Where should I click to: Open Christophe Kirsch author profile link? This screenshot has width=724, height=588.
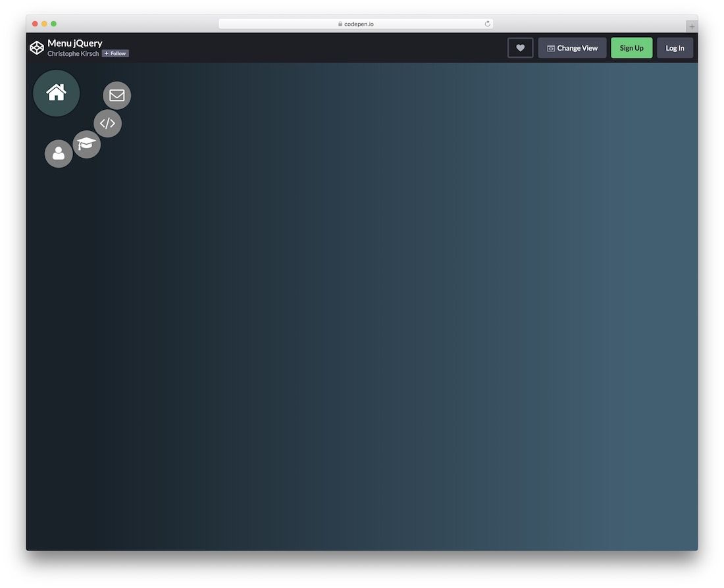click(73, 53)
